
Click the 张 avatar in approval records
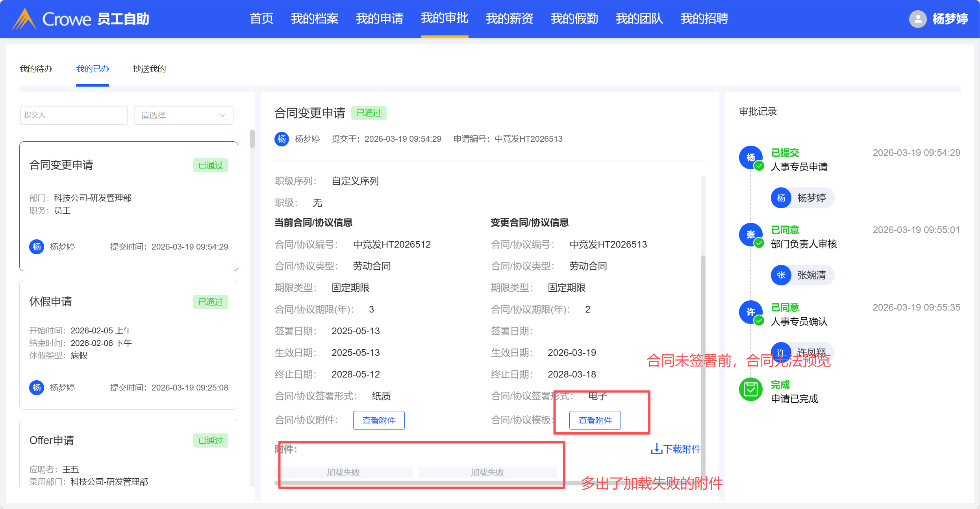750,235
